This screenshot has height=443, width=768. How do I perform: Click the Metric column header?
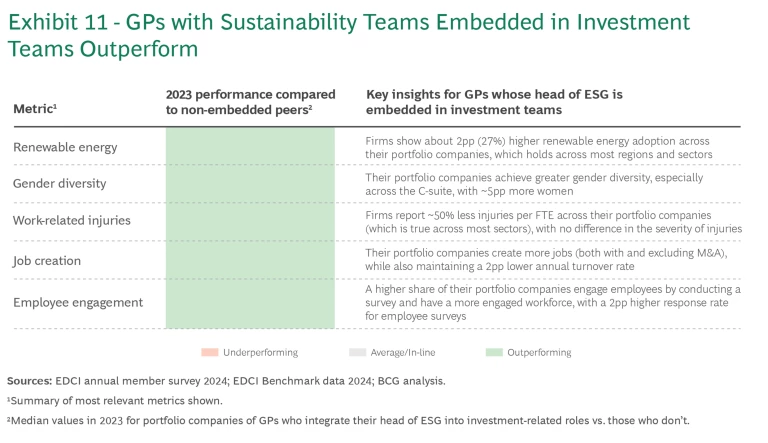tap(35, 109)
